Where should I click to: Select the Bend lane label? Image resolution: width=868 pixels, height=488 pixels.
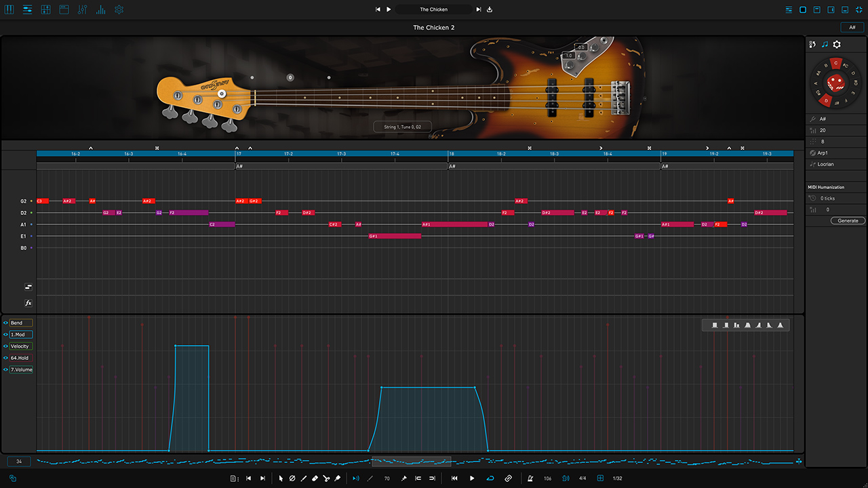(20, 323)
